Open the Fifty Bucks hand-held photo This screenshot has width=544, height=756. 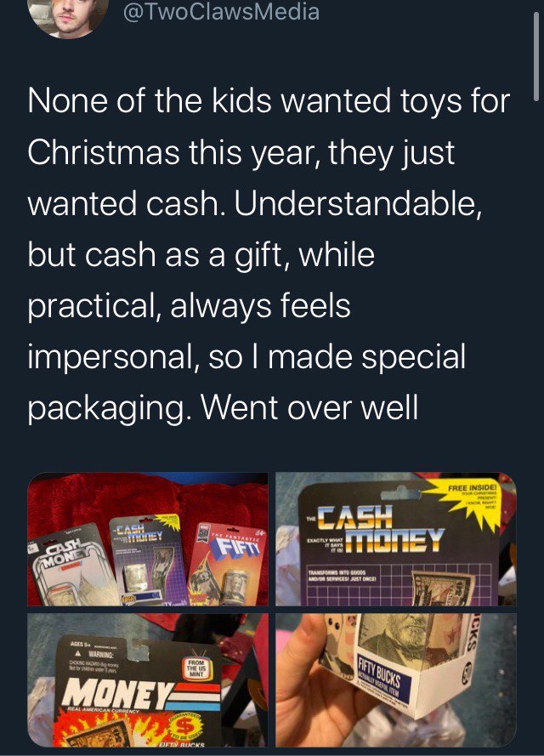click(x=395, y=680)
